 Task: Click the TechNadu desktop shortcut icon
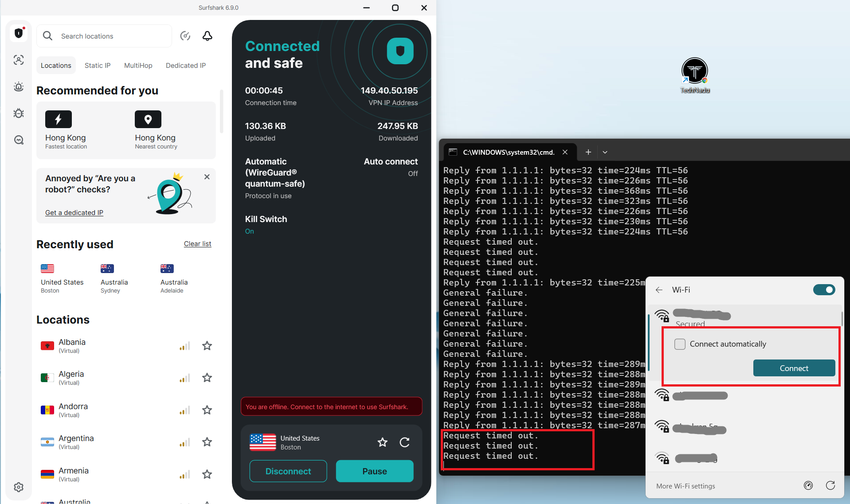694,75
